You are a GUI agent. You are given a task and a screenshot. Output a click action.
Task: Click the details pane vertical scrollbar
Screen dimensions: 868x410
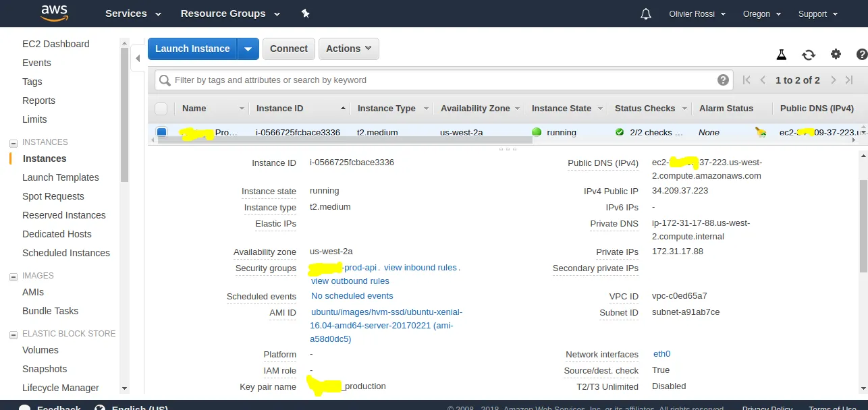863,227
